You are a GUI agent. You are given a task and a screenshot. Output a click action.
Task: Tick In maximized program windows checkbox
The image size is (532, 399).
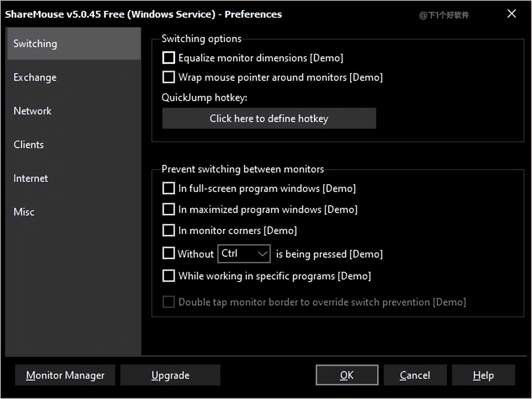click(x=169, y=209)
